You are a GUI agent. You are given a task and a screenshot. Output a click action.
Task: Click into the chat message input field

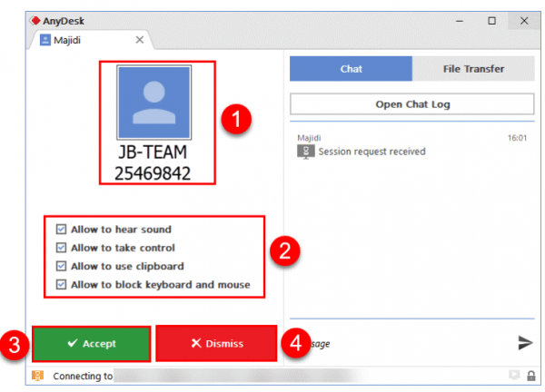point(403,343)
